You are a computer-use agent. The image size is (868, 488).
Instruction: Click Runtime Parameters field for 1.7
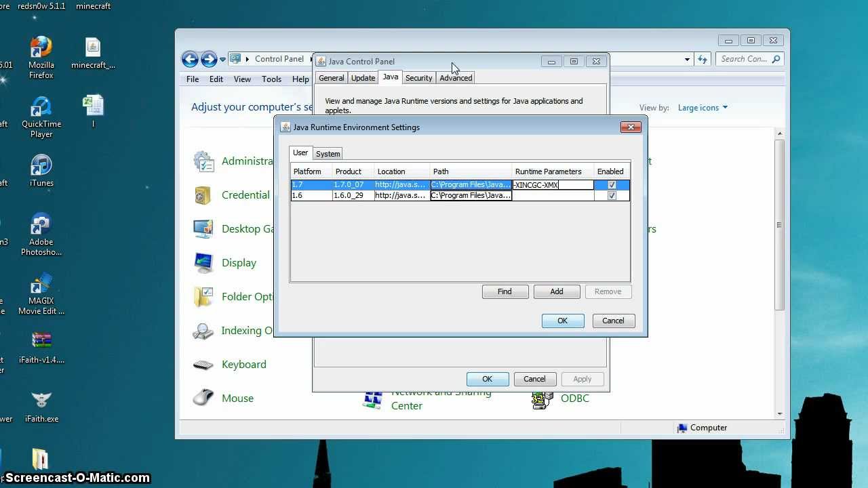coord(553,185)
